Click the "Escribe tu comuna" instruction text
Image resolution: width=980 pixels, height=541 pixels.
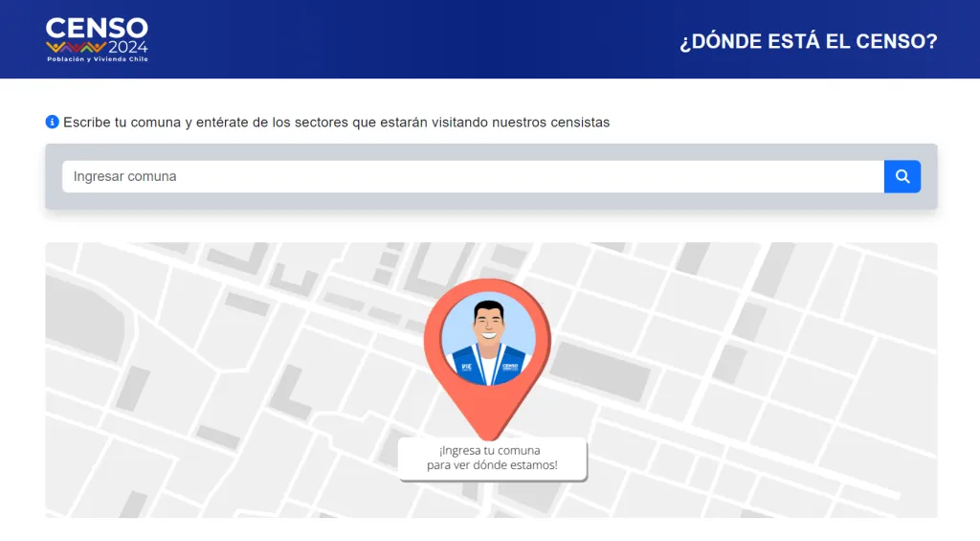point(336,123)
